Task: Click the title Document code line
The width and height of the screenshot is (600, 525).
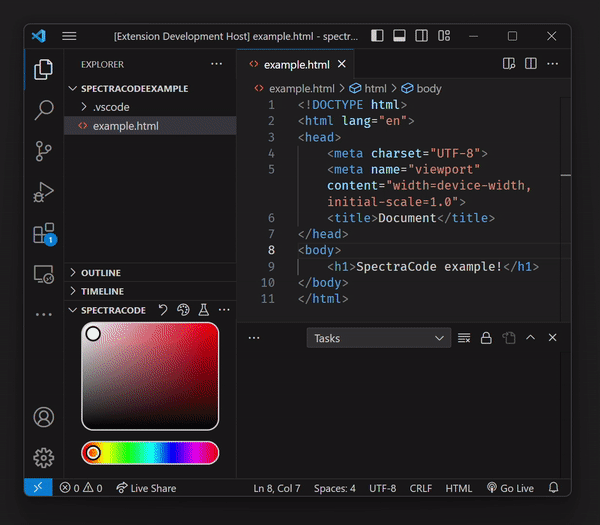Action: coord(411,218)
